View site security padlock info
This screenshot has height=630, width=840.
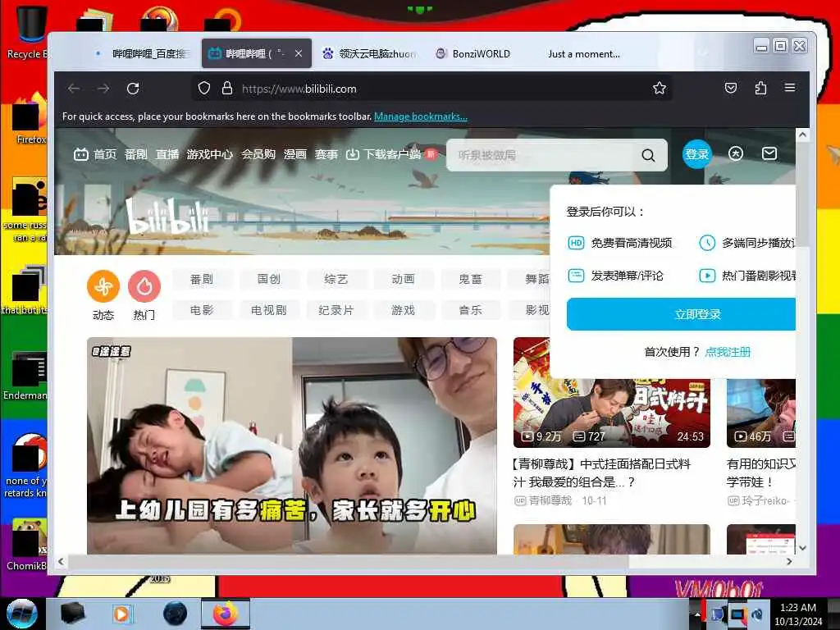click(x=227, y=89)
